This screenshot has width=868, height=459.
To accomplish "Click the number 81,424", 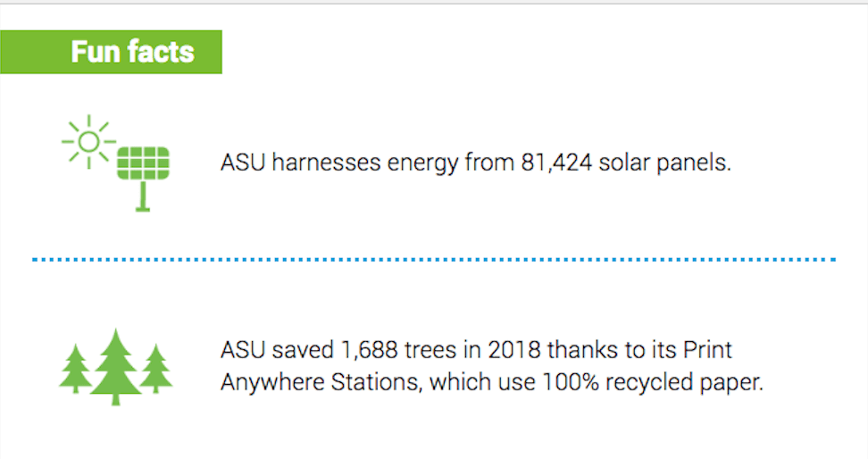I will 556,163.
